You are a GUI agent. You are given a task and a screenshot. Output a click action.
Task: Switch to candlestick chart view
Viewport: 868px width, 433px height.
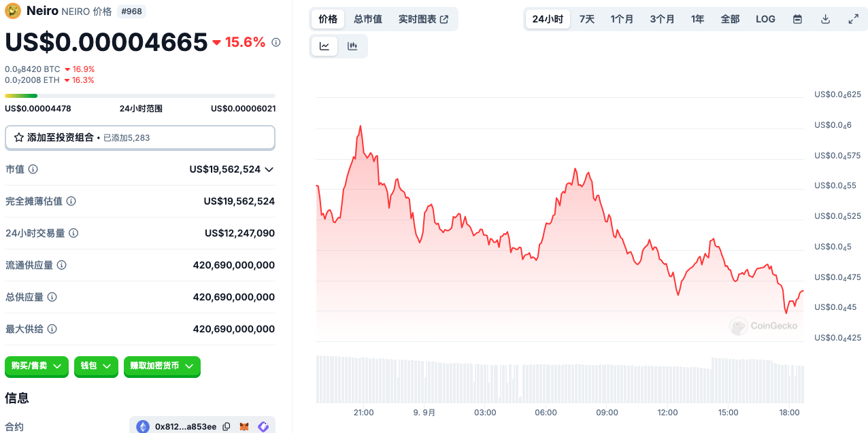pyautogui.click(x=352, y=46)
